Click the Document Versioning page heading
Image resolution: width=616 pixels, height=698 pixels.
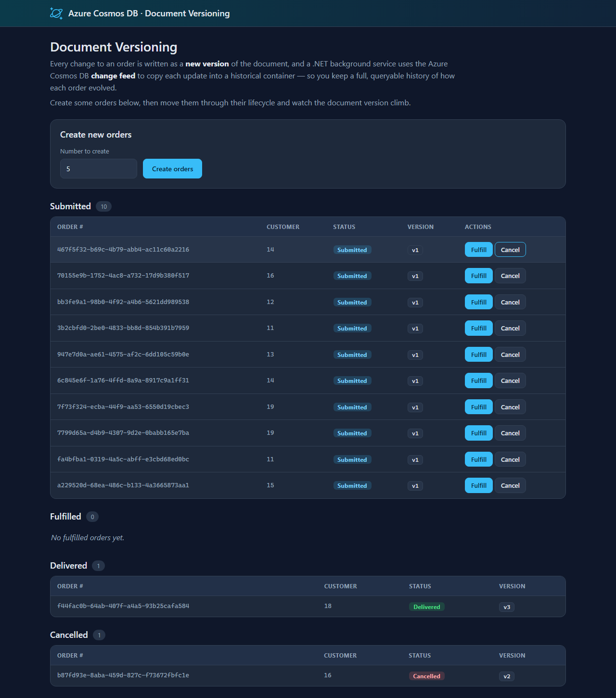tap(114, 47)
